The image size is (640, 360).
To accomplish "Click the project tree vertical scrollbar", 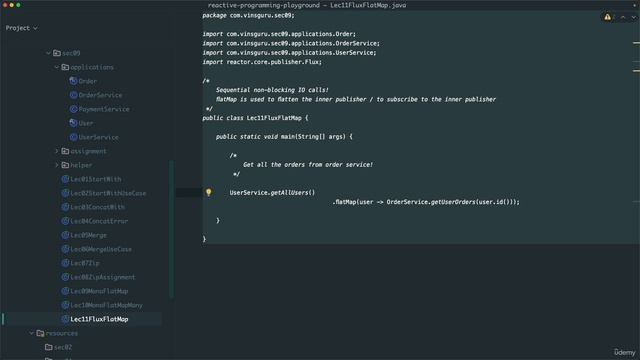I will click(171, 229).
